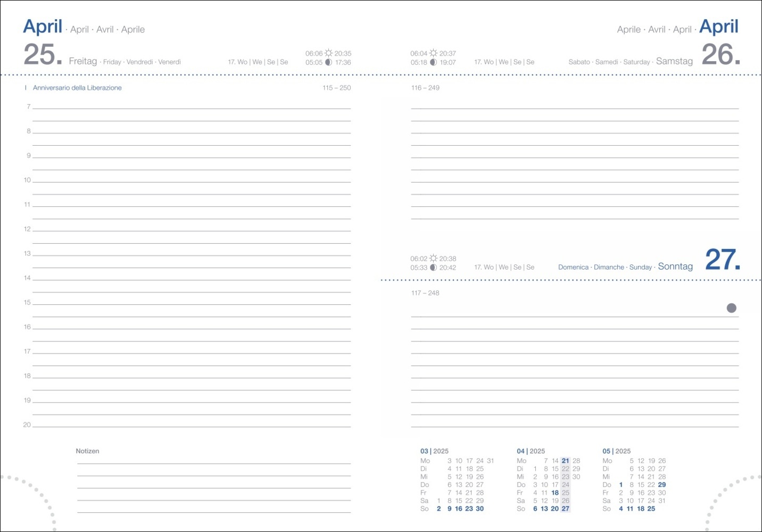The image size is (762, 532).
Task: Click week label 17. Wo | We | Se | Se on Friday
Action: [258, 62]
